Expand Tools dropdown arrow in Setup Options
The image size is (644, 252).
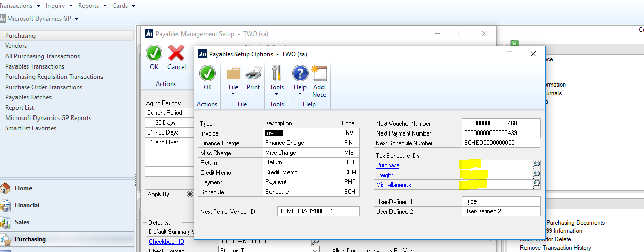click(x=277, y=94)
